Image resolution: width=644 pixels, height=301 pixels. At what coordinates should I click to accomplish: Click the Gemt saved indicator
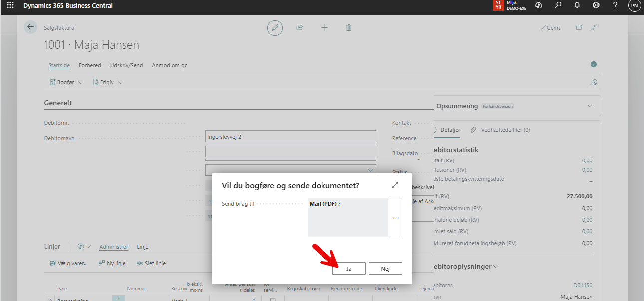coord(550,28)
